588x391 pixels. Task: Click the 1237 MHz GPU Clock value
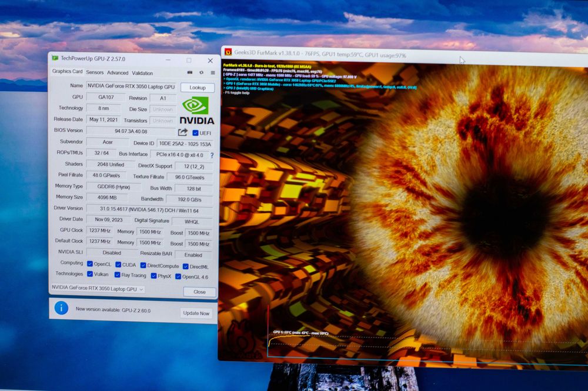99,230
